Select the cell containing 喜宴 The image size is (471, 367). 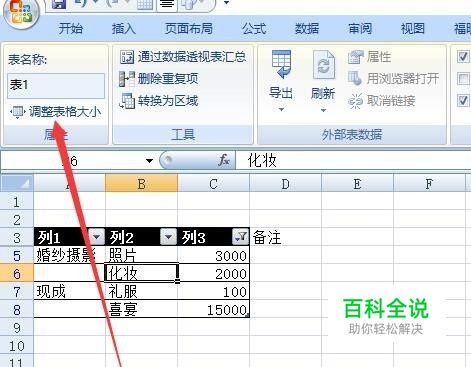click(141, 309)
